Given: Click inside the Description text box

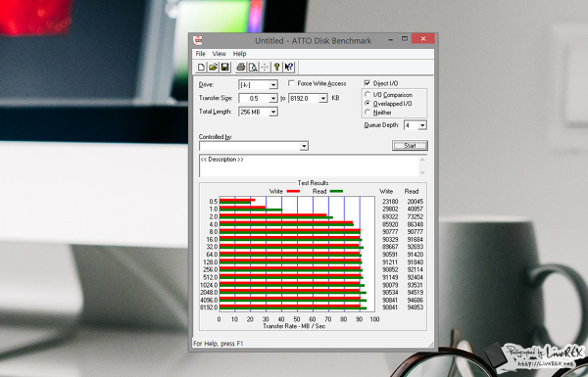Looking at the screenshot, I should pos(309,165).
